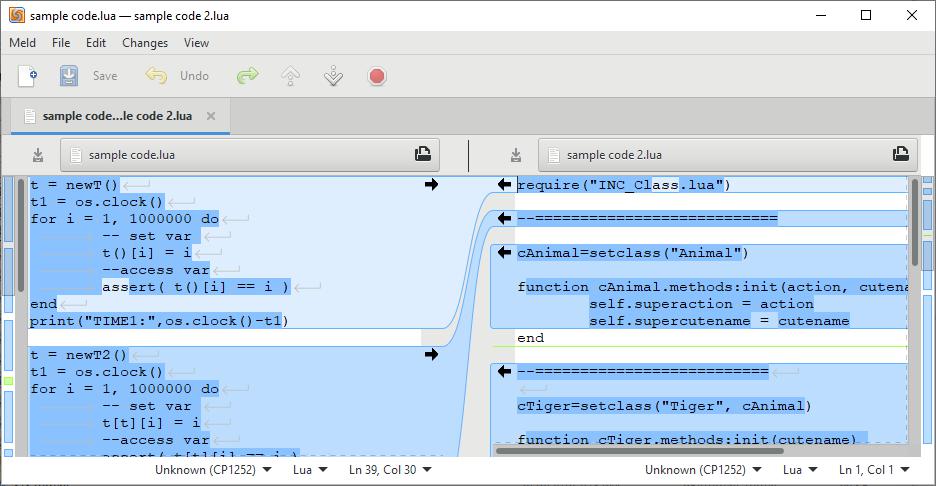Push newT2() block right with arrow
Viewport: 936px width, 486px height.
click(x=432, y=355)
